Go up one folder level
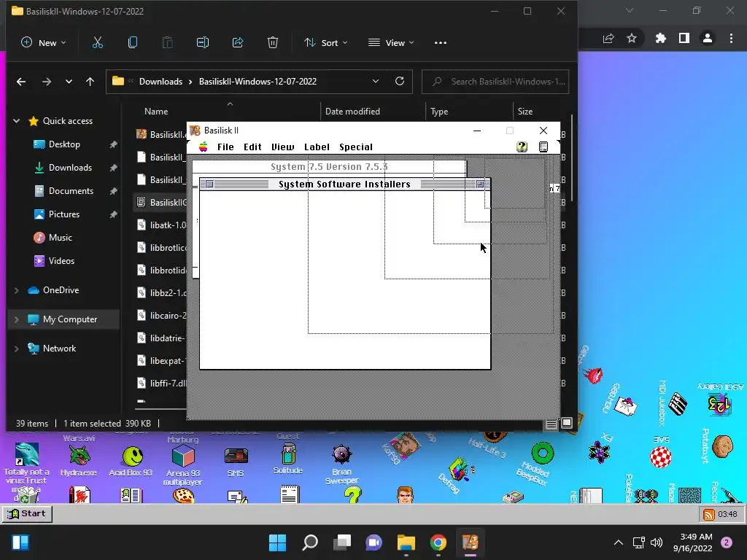The height and width of the screenshot is (560, 747). pyautogui.click(x=90, y=82)
